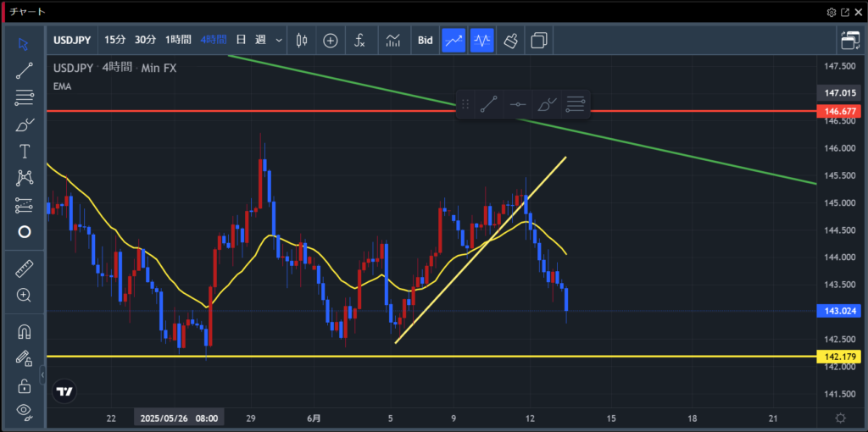The width and height of the screenshot is (868, 432).
Task: Click the yellow 142.179 price label
Action: click(x=839, y=357)
